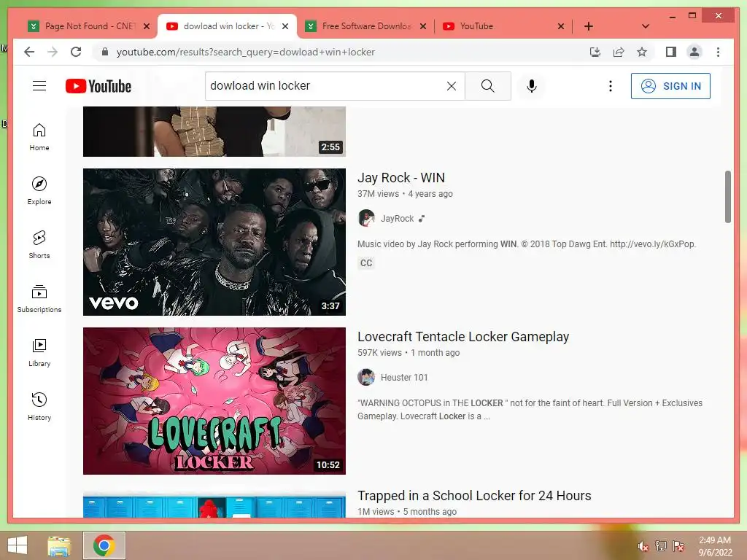Click the lock icon in address bar
Viewport: 747px width, 560px height.
[x=105, y=52]
